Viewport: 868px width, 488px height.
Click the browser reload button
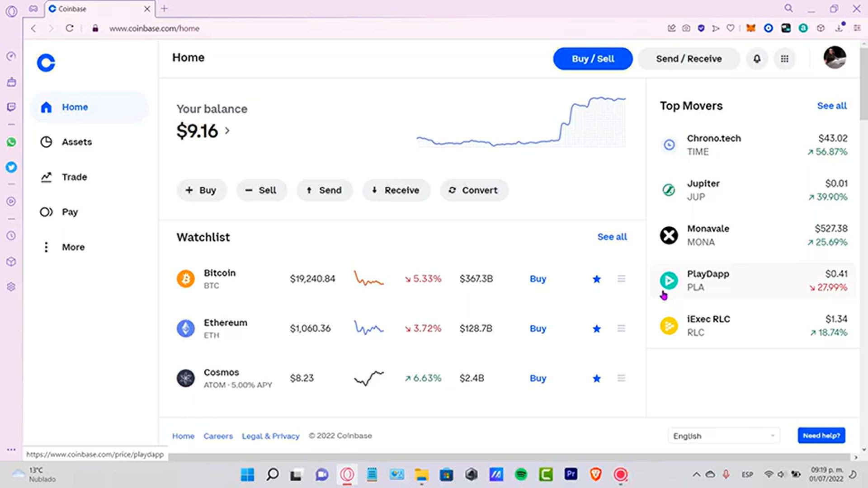click(x=69, y=28)
